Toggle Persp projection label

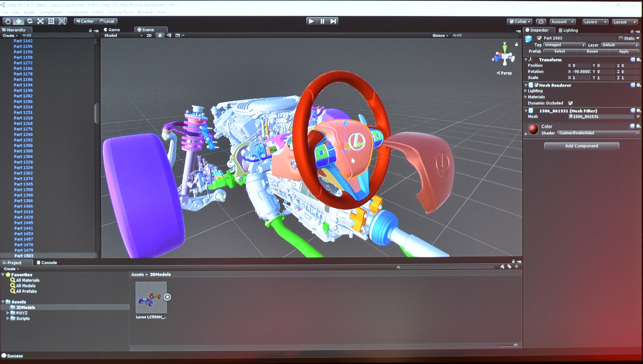point(504,73)
